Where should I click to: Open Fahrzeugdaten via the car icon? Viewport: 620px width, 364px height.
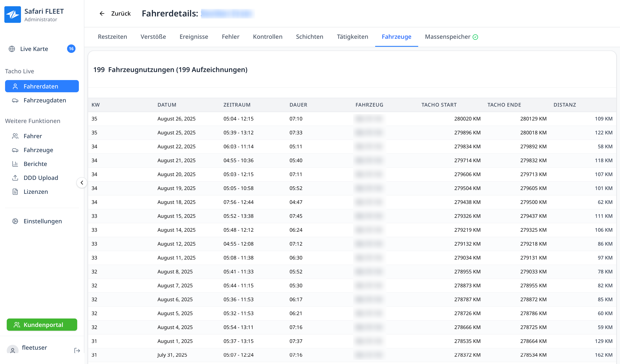[15, 100]
